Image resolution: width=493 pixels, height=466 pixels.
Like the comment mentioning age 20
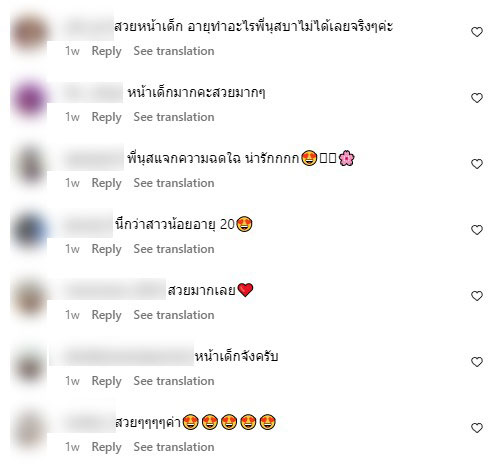477,230
